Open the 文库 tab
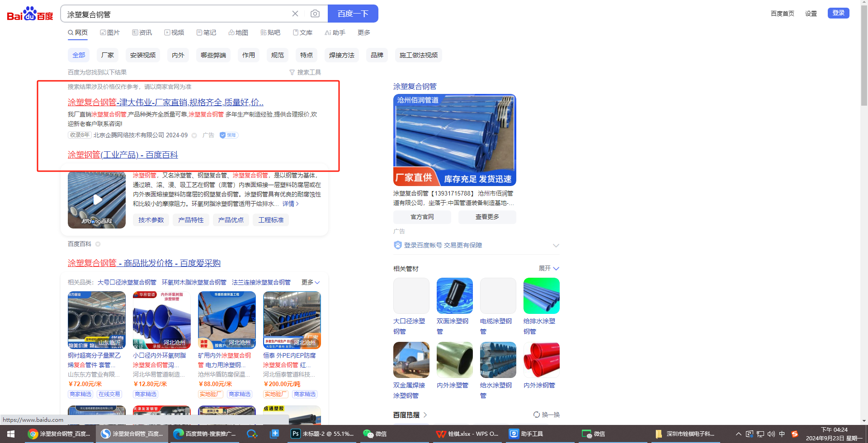This screenshot has width=868, height=443. (302, 33)
